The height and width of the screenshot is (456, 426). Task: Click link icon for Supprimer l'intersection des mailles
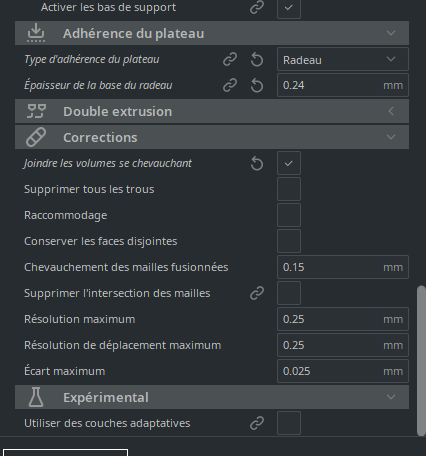point(257,293)
